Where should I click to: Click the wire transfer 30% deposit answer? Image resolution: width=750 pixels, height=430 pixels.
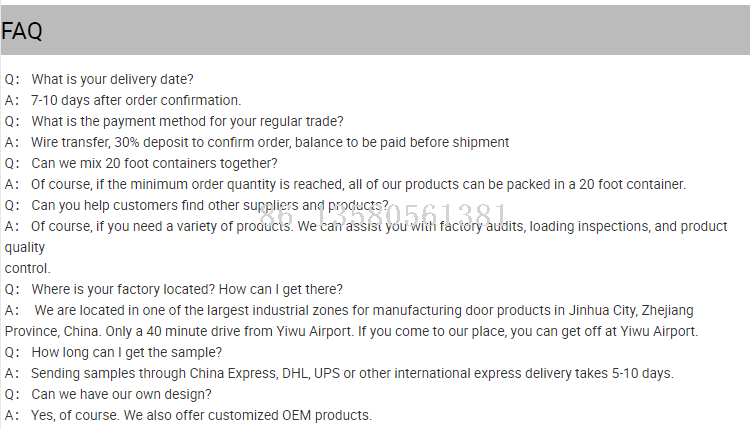click(x=270, y=142)
